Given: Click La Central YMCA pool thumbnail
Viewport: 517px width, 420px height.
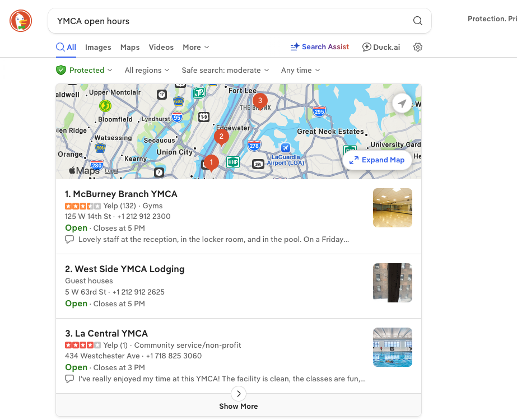Looking at the screenshot, I should tap(392, 347).
